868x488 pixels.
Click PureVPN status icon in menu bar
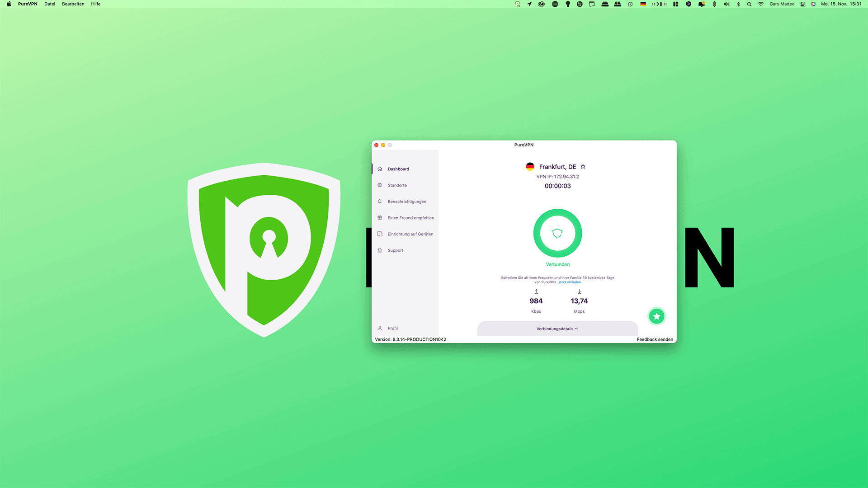[518, 4]
